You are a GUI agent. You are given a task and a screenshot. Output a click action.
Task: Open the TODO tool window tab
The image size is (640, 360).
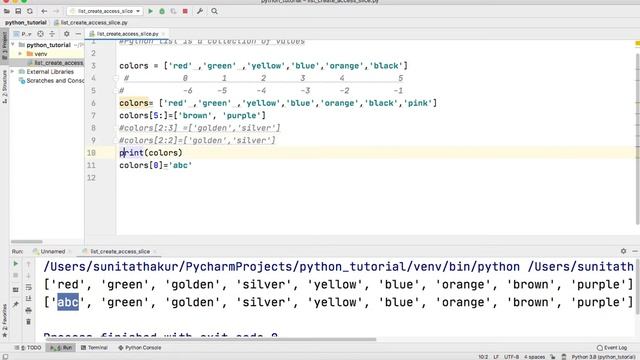(28, 348)
